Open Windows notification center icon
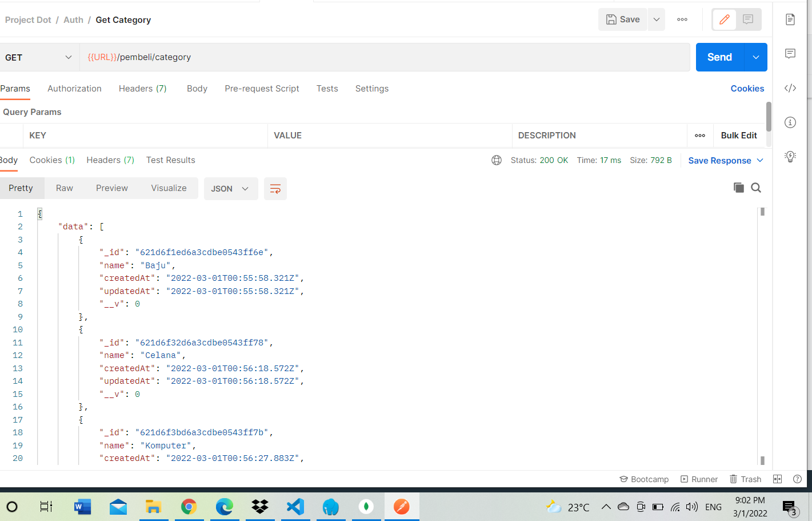Image resolution: width=812 pixels, height=521 pixels. point(790,507)
